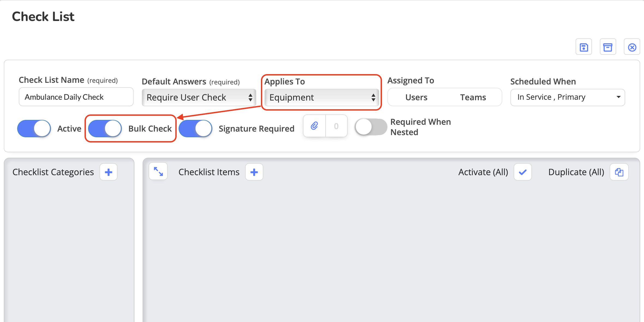Add a new checklist category
Screen dimensions: 644x322
(109, 172)
